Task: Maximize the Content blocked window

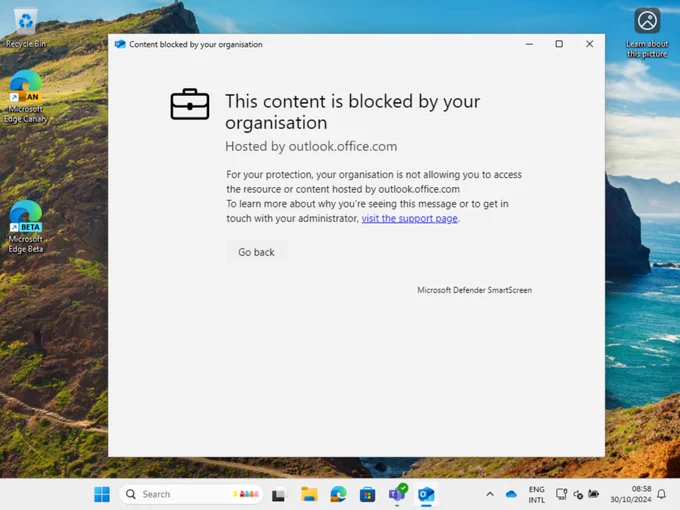Action: [x=559, y=44]
